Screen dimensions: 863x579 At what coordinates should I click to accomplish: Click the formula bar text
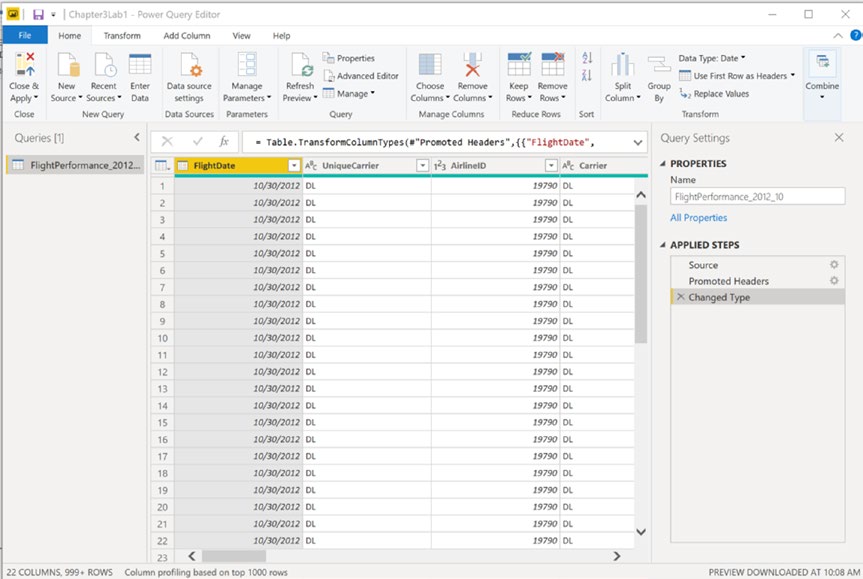pyautogui.click(x=424, y=143)
